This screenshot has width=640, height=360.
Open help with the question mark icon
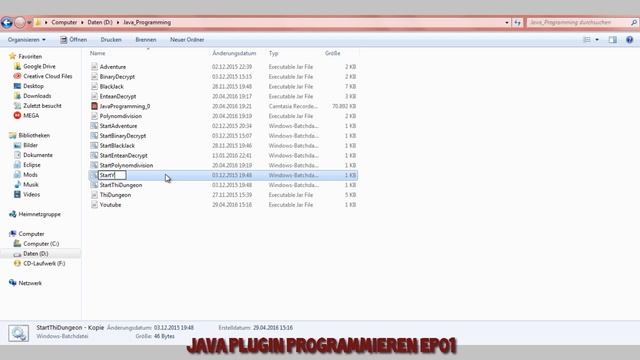pos(629,40)
